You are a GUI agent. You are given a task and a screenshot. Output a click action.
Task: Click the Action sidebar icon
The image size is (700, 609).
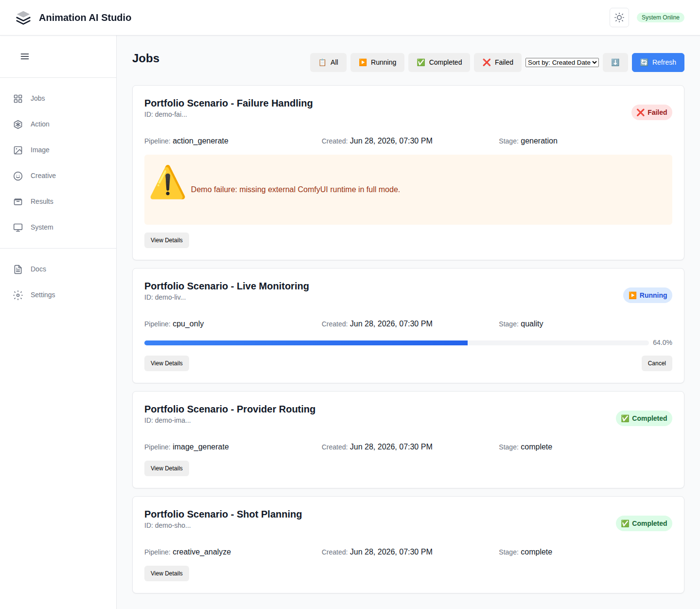coord(18,125)
